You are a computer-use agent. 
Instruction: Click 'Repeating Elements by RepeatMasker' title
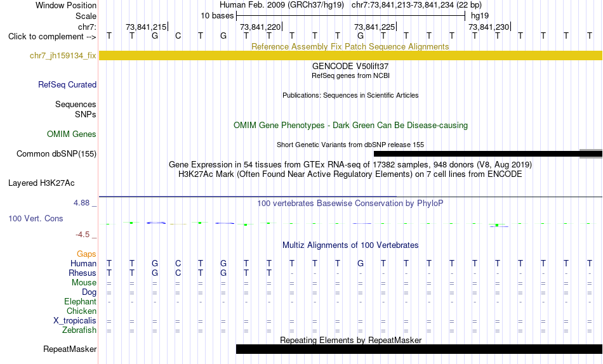(350, 340)
